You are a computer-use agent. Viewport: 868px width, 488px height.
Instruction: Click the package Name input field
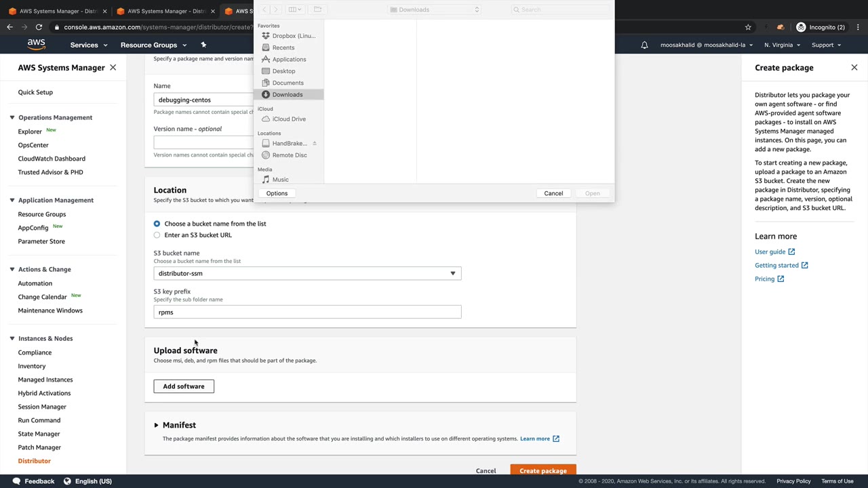(x=203, y=100)
